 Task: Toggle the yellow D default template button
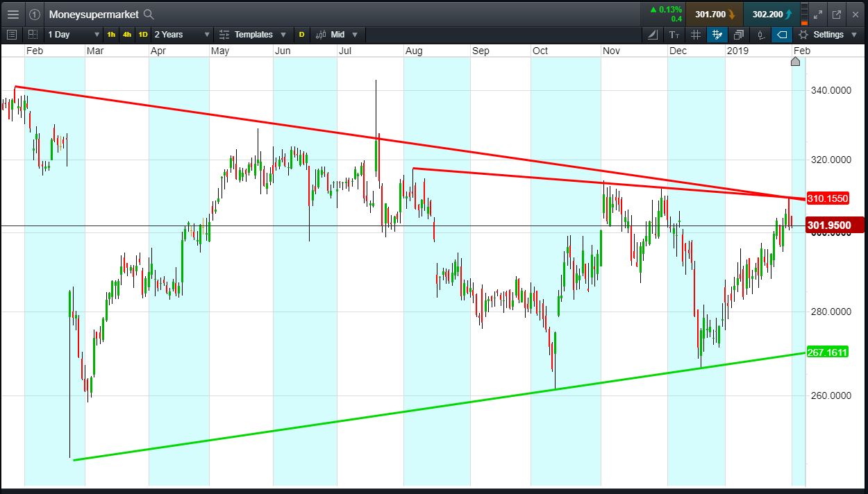(x=301, y=34)
